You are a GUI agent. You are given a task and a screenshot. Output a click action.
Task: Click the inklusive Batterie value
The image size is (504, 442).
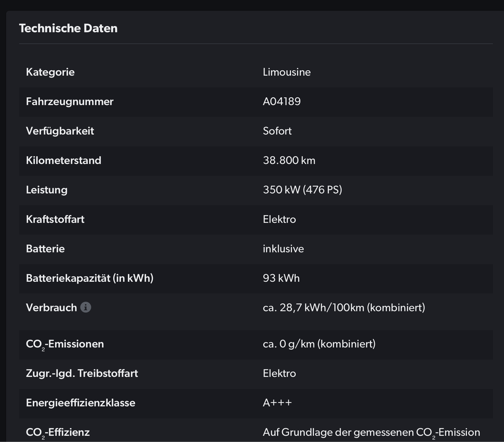283,249
